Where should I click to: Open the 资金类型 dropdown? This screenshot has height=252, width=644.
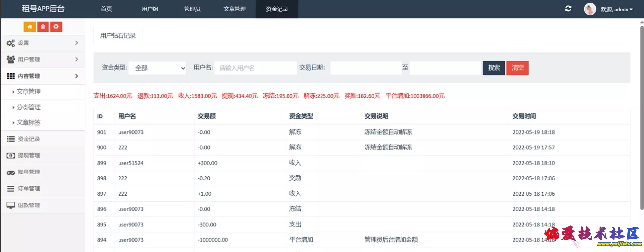[157, 68]
